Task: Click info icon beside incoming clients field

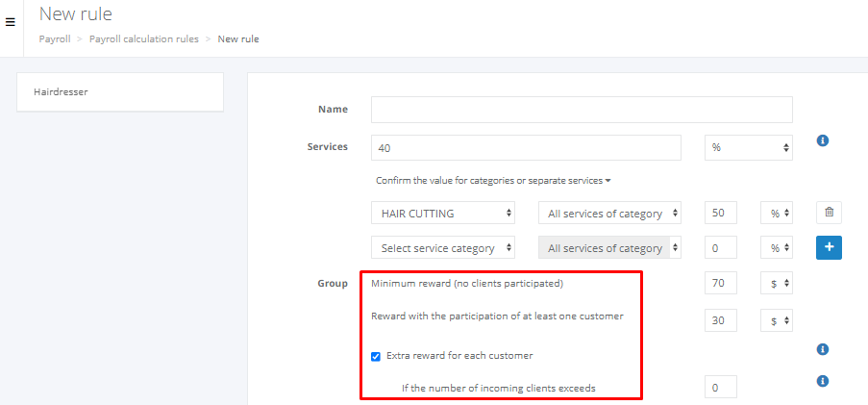Action: [822, 381]
